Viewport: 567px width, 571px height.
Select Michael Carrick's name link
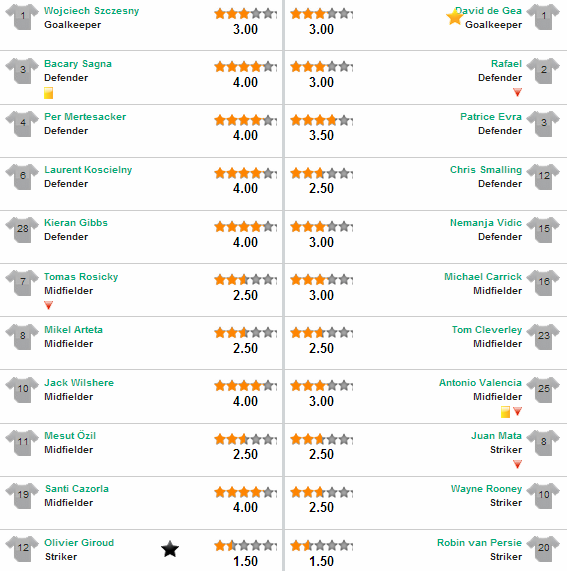pos(483,276)
